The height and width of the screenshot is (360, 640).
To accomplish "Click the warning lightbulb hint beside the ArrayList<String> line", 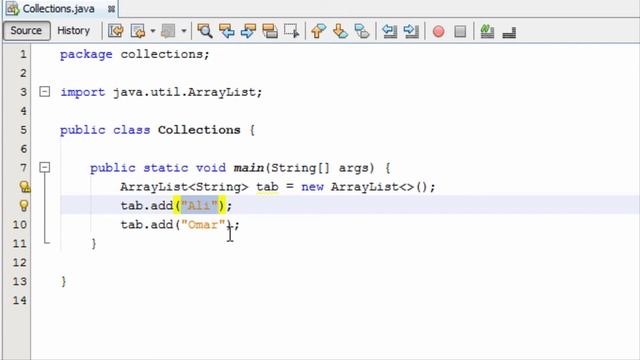I will [24, 187].
